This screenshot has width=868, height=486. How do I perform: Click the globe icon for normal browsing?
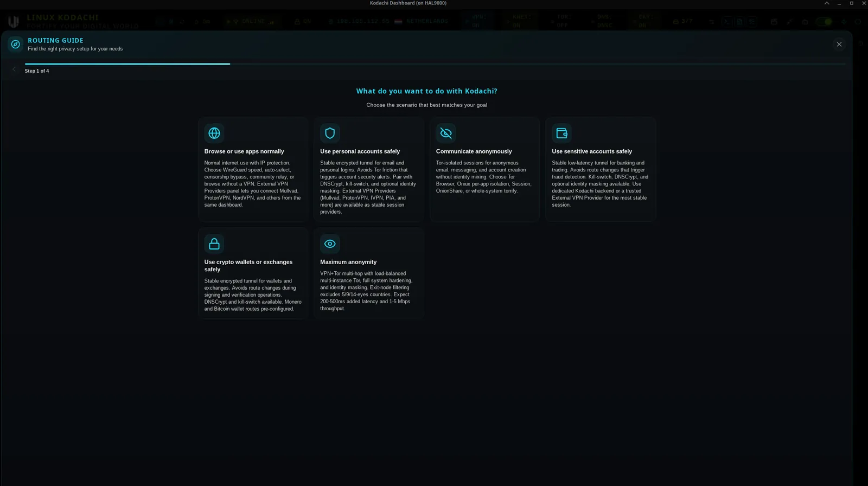(x=214, y=133)
